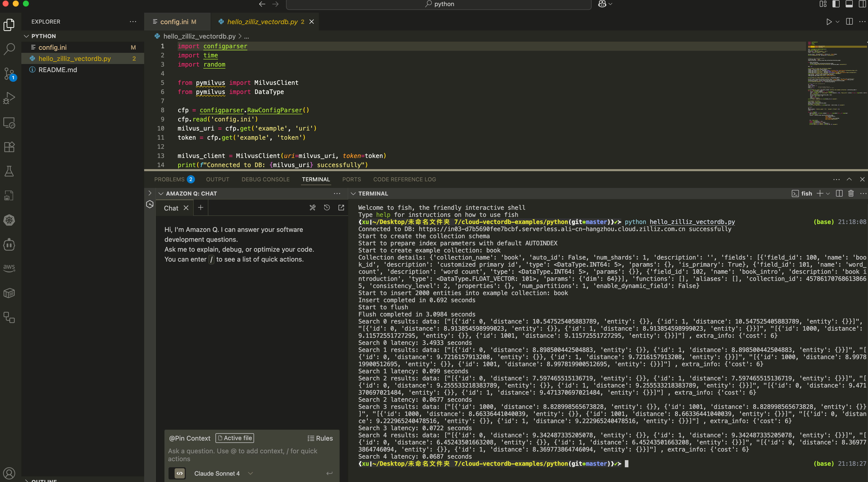The image size is (868, 482).
Task: Open the Claude Sonnet 4 model dropdown
Action: (250, 473)
